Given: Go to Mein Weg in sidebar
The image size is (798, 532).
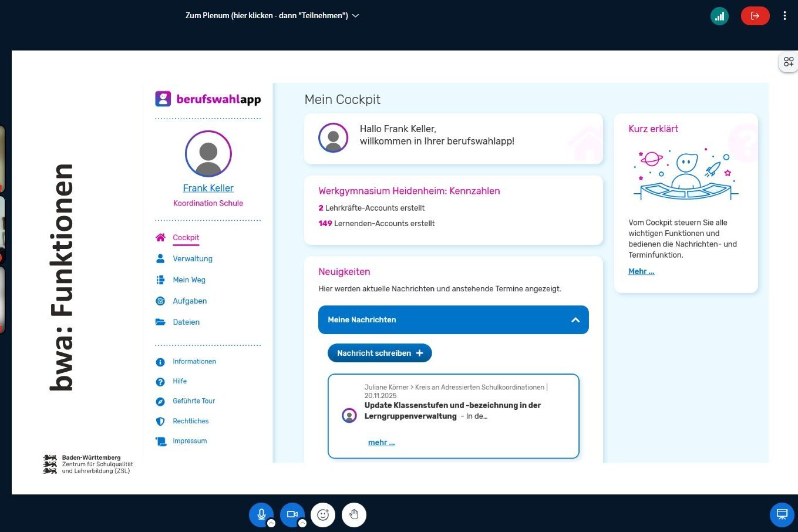Looking at the screenshot, I should 189,280.
